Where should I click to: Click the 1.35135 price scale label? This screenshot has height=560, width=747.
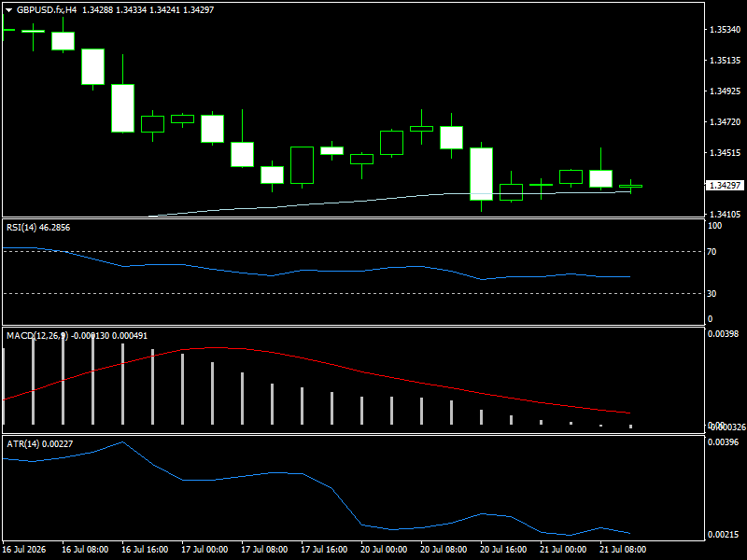[x=726, y=61]
